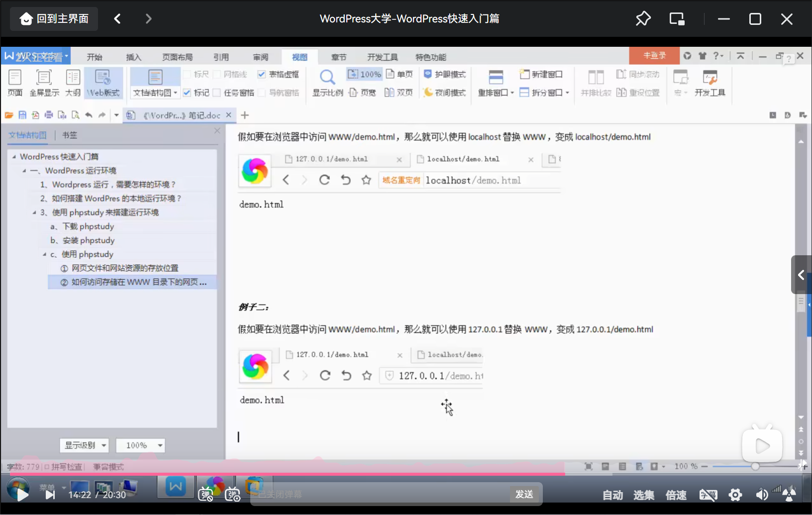Open the 100% zoom combo in outline pane
The image size is (812, 515).
[x=140, y=445]
